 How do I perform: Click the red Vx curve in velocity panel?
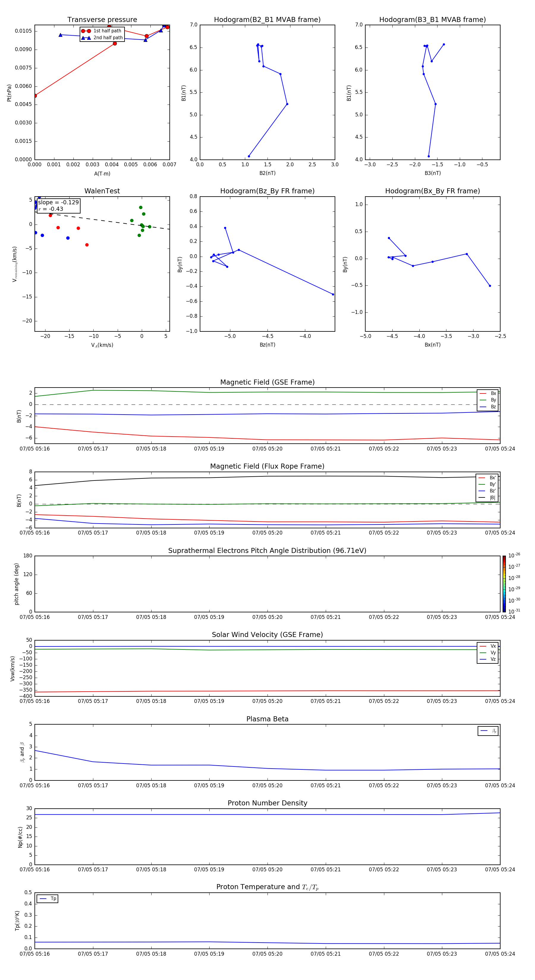267,691
